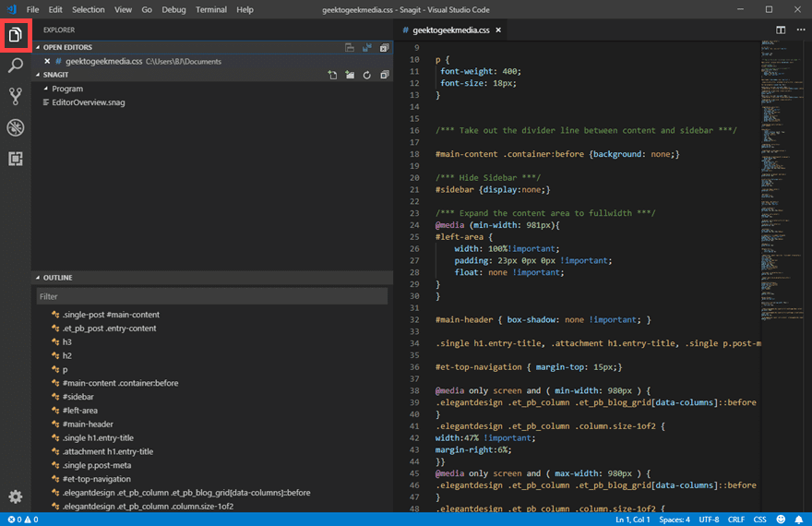Change indentation via Spaces: 4
The width and height of the screenshot is (812, 526).
point(675,520)
